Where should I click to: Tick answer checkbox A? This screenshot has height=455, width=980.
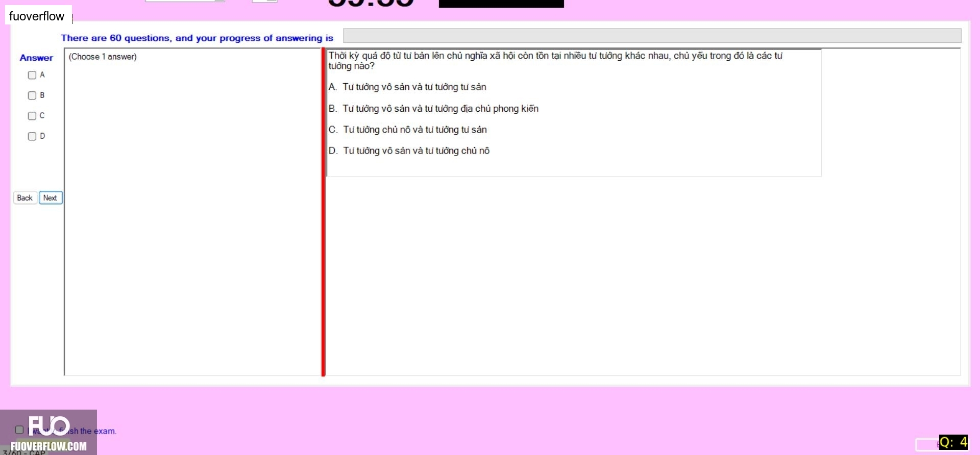32,75
